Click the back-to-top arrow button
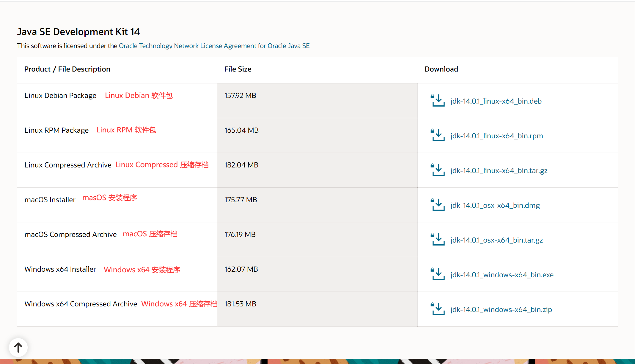 [x=18, y=347]
